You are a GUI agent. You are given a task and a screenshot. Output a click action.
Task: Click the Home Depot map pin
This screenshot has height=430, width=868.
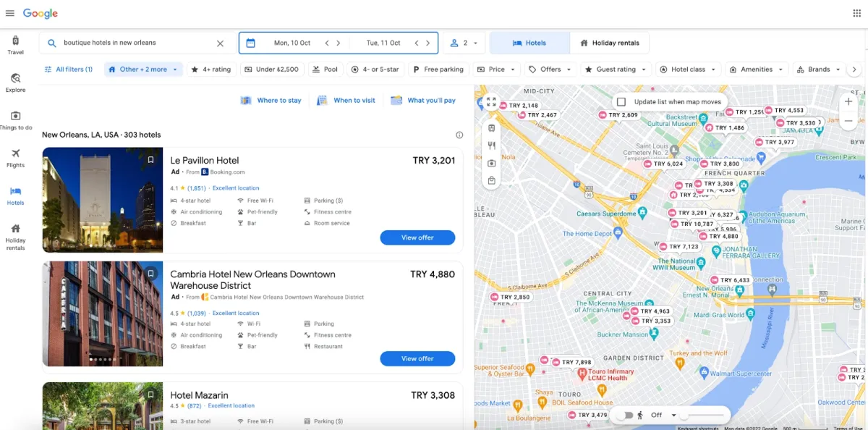[x=618, y=233]
